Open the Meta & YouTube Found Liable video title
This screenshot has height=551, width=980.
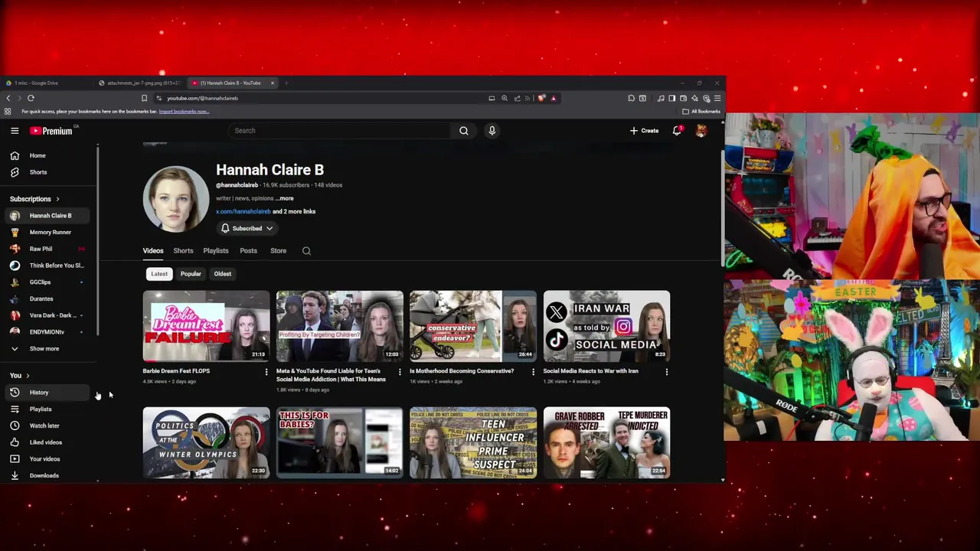tap(331, 375)
